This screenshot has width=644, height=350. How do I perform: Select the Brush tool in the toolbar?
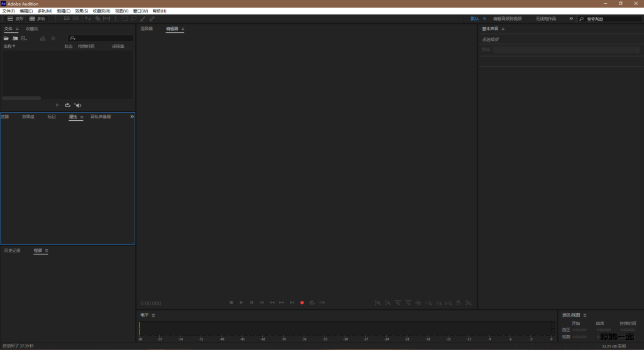pyautogui.click(x=143, y=19)
